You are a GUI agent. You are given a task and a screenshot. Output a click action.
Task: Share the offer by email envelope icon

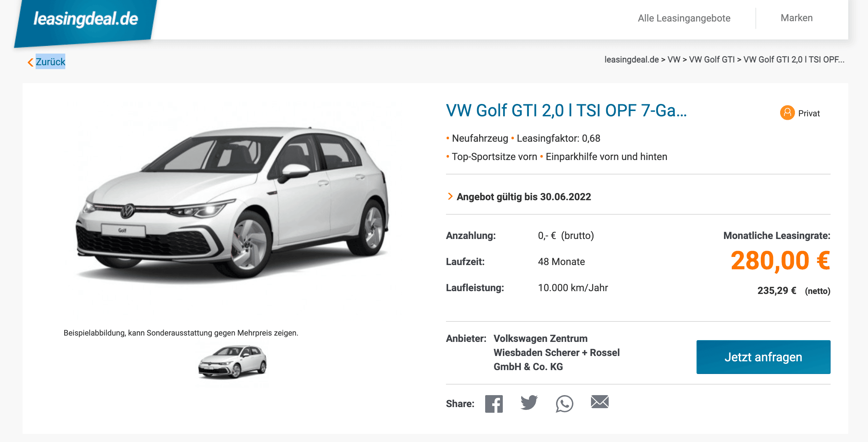click(599, 401)
